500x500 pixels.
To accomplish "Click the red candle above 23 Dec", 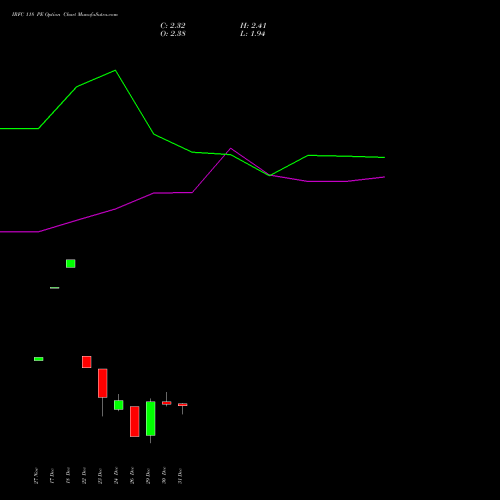I will coord(103,383).
